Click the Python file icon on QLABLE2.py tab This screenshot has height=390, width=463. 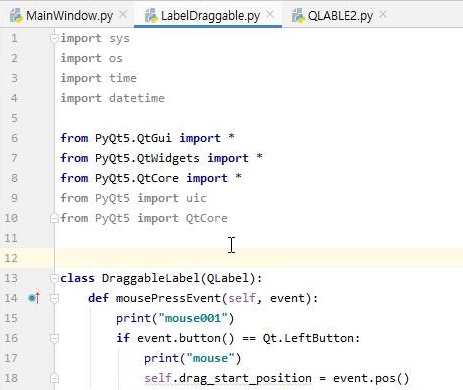coord(298,16)
